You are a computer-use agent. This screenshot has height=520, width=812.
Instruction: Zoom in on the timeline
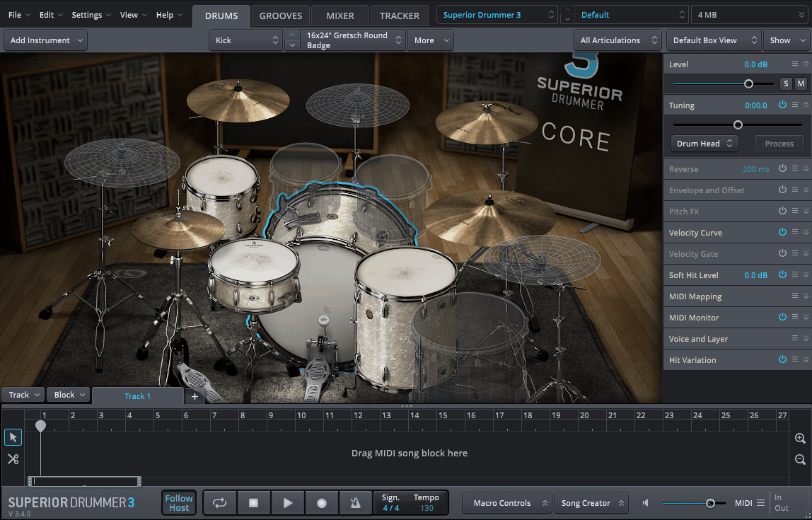[800, 438]
